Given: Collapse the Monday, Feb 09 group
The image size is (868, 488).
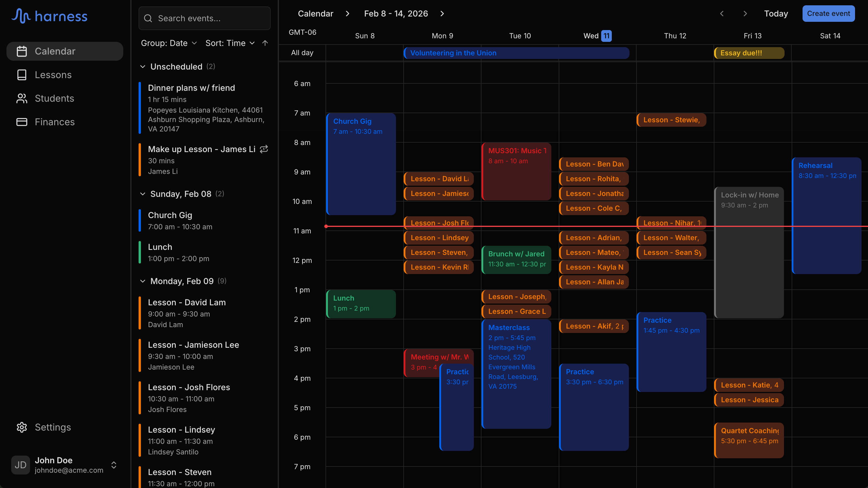Looking at the screenshot, I should click(x=142, y=281).
